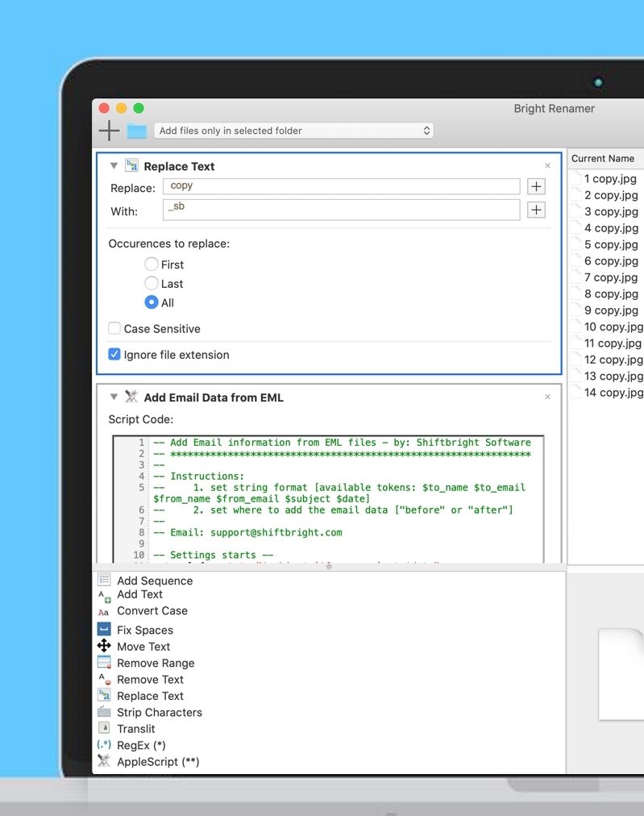644x816 pixels.
Task: Select file '12 copy.jpg'
Action: tap(614, 360)
